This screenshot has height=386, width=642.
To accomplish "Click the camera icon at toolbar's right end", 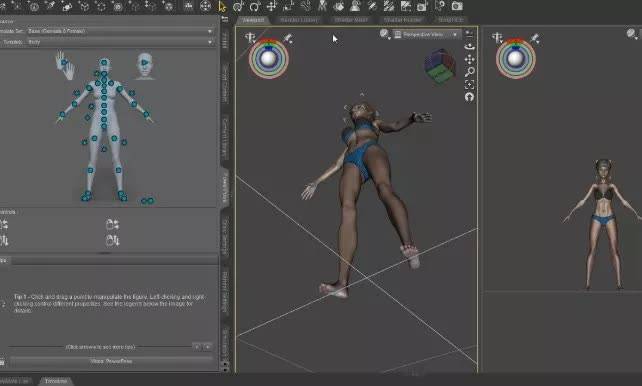I will coord(457,6).
